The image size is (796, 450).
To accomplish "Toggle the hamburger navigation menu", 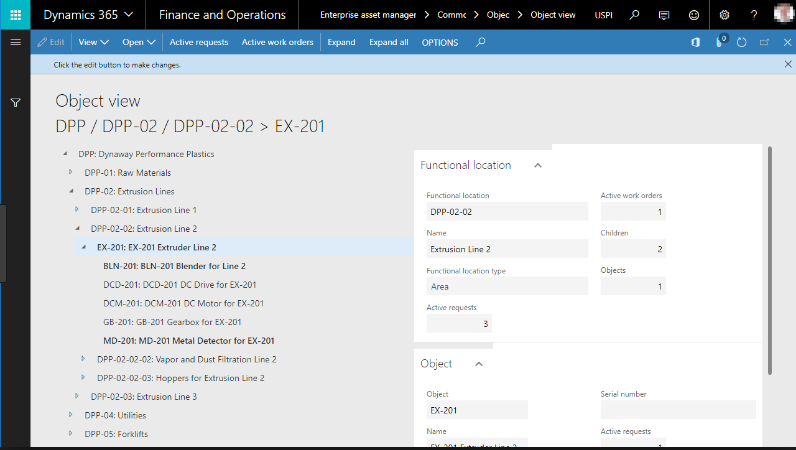I will [15, 43].
